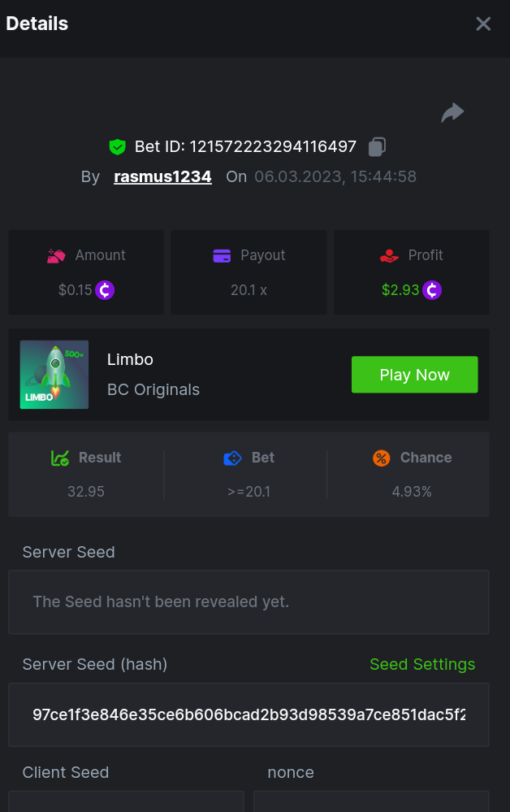Click the unrevealed Server Seed field
This screenshot has width=510, height=812.
(249, 602)
